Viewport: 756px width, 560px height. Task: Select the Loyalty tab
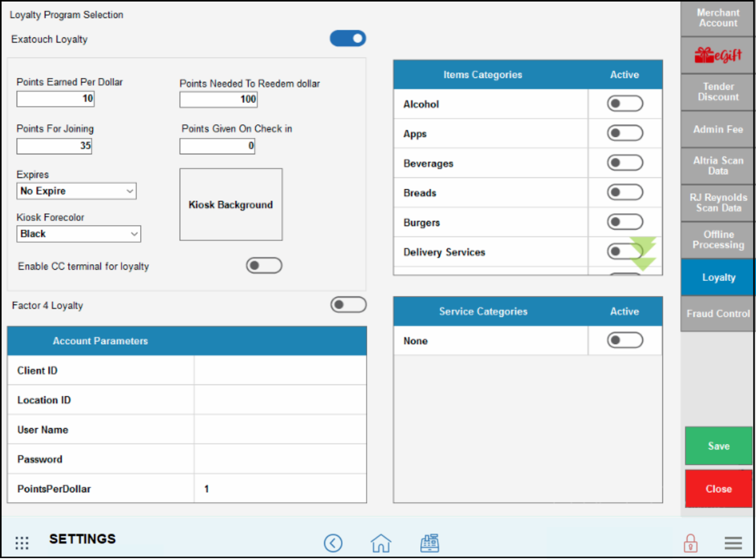pyautogui.click(x=718, y=277)
